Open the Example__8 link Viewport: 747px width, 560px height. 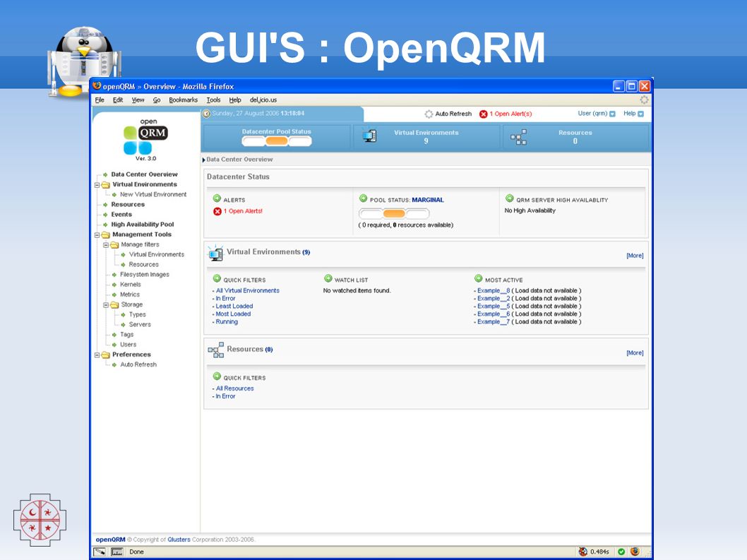pos(494,290)
